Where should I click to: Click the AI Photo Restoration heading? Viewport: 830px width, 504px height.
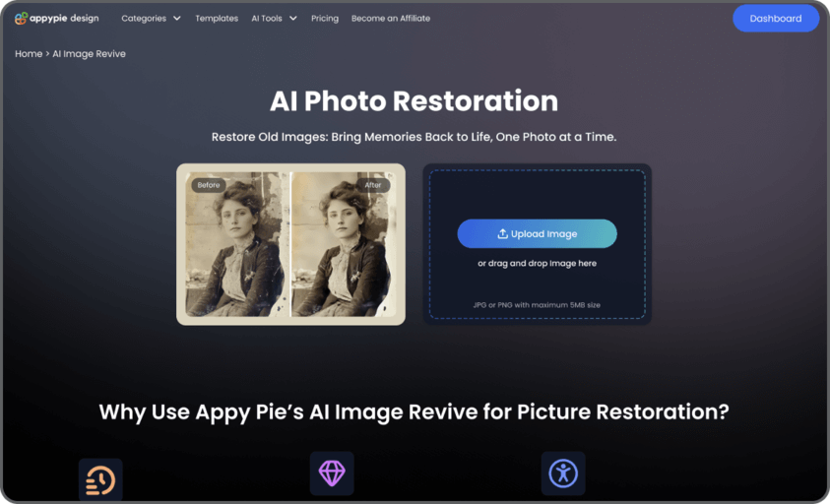(414, 100)
